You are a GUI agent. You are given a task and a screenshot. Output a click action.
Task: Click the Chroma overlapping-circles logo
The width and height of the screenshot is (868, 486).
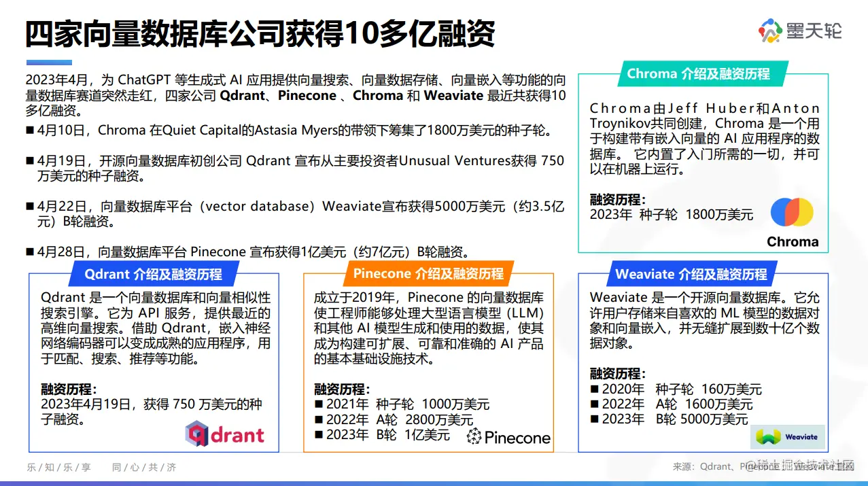pos(792,213)
